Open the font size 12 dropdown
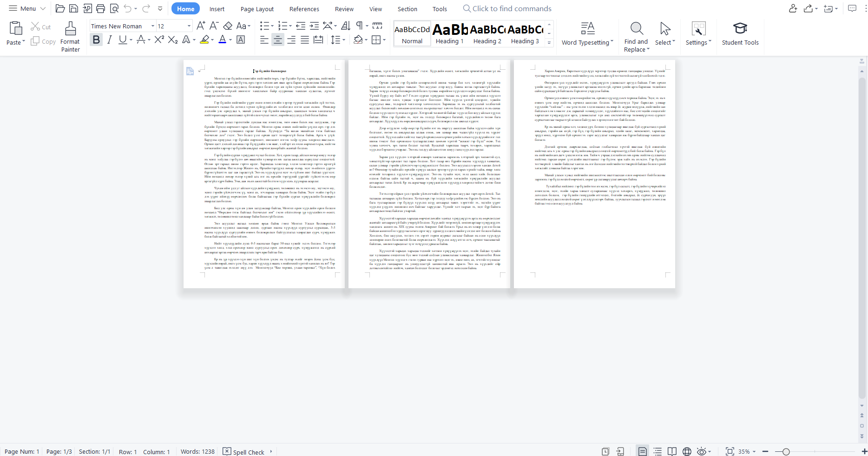868x456 pixels. click(189, 26)
